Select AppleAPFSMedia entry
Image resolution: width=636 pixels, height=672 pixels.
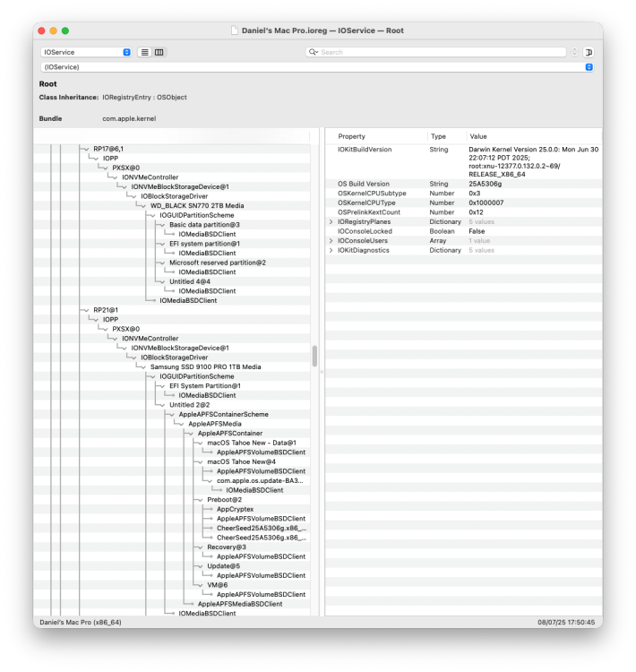click(215, 424)
